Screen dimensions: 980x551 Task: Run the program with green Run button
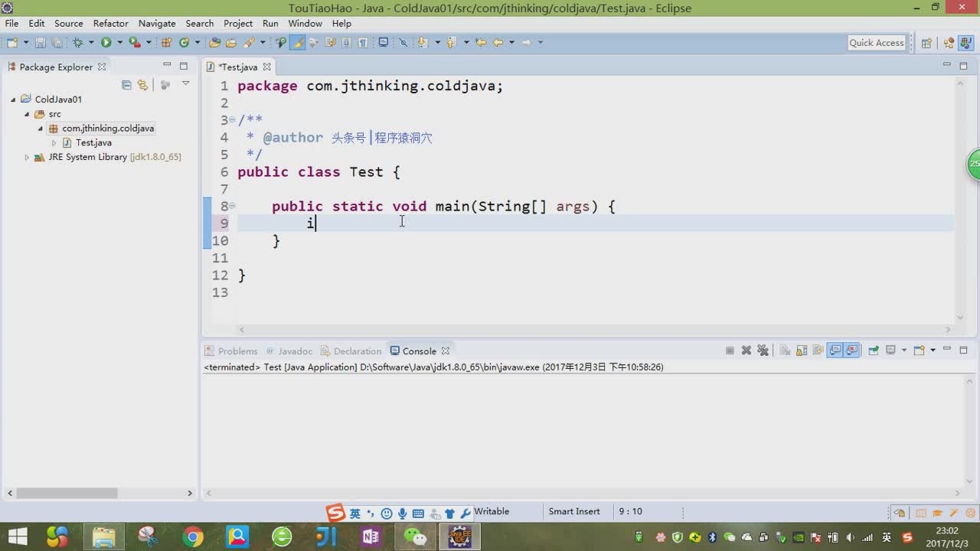point(106,43)
